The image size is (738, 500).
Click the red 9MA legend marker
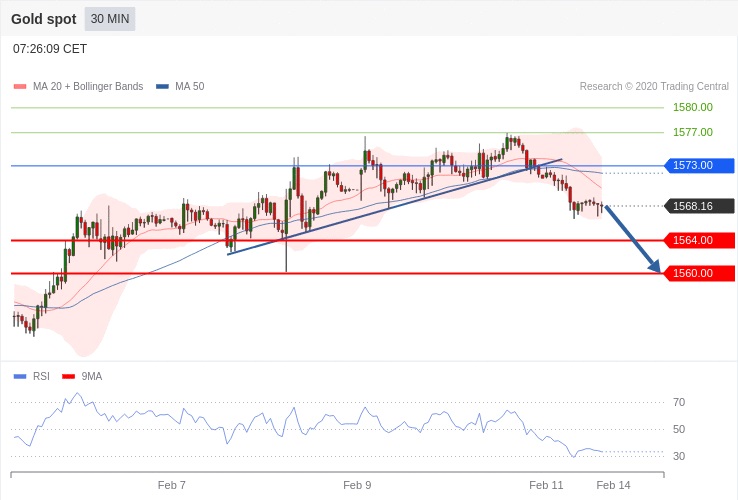68,377
